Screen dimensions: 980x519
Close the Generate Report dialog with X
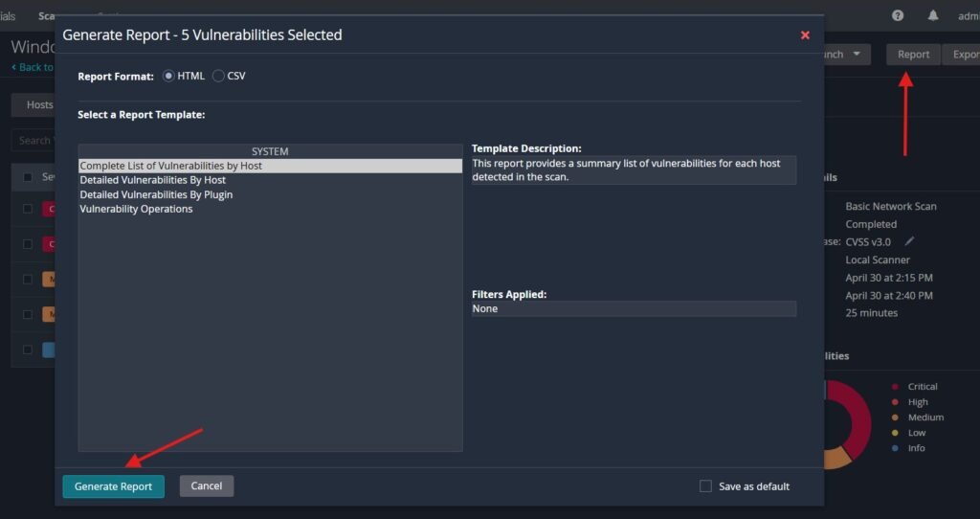click(x=805, y=35)
